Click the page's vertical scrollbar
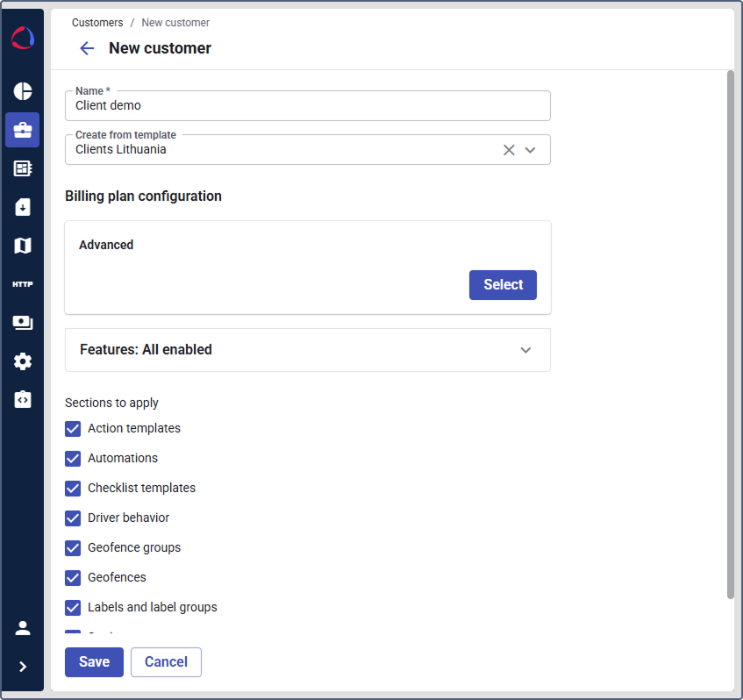 tap(730, 333)
